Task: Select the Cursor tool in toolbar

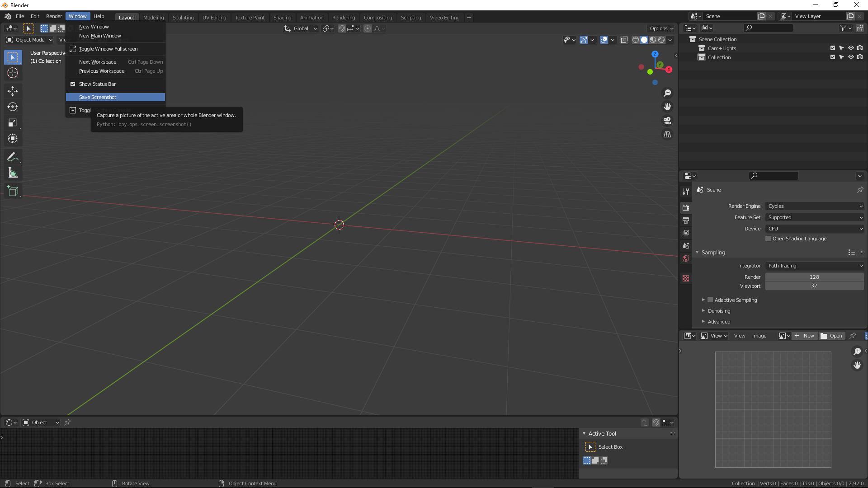Action: click(x=13, y=73)
